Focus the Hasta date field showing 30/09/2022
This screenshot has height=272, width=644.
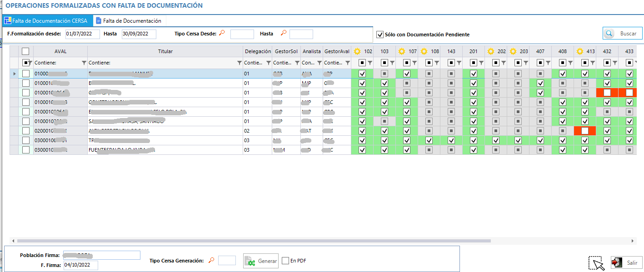[139, 34]
